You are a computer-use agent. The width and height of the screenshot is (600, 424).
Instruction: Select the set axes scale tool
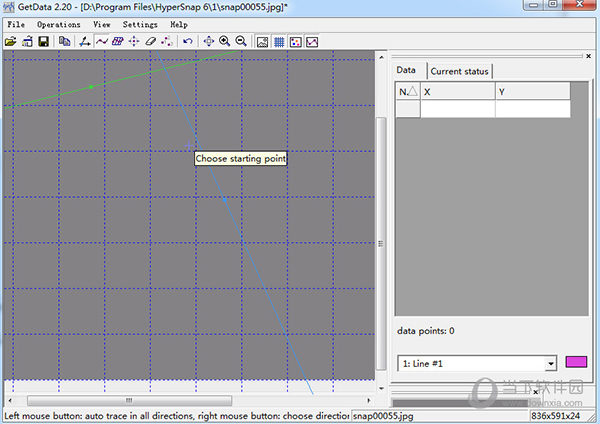pos(85,41)
